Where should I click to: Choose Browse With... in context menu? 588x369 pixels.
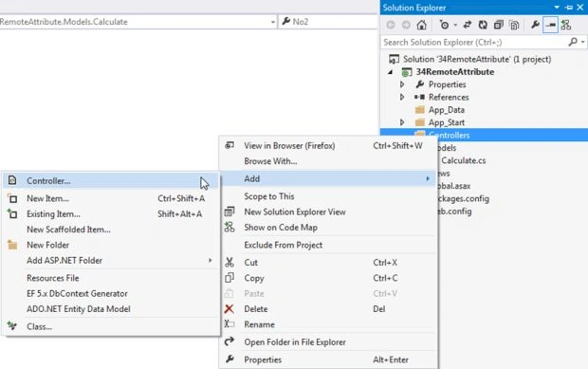pos(328,161)
